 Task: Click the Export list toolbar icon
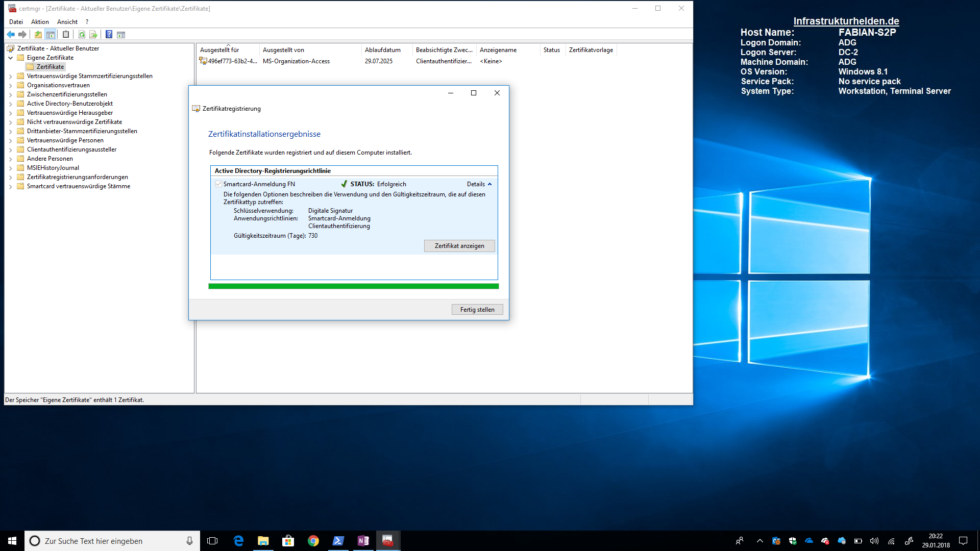coord(93,35)
